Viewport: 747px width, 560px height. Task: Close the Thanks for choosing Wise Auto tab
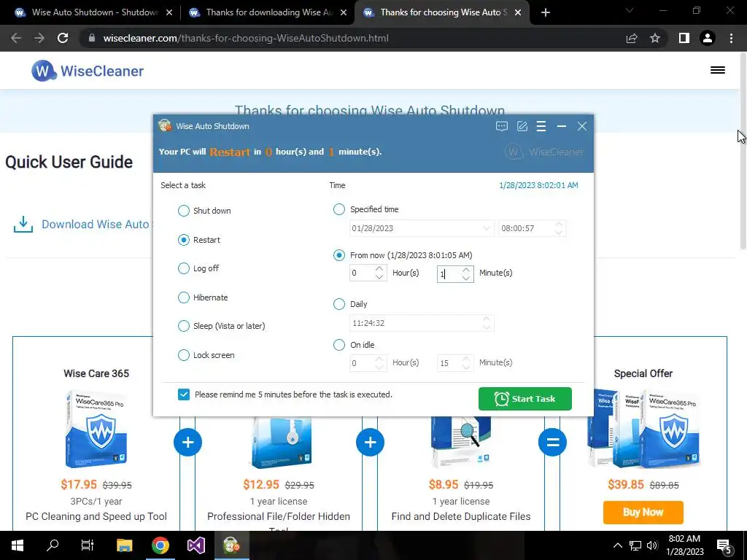point(518,12)
